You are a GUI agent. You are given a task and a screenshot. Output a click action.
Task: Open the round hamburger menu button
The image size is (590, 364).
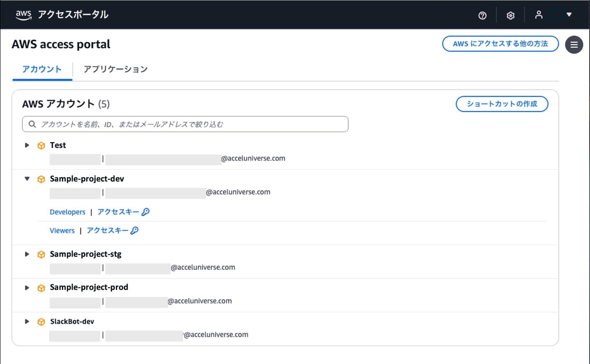click(574, 45)
